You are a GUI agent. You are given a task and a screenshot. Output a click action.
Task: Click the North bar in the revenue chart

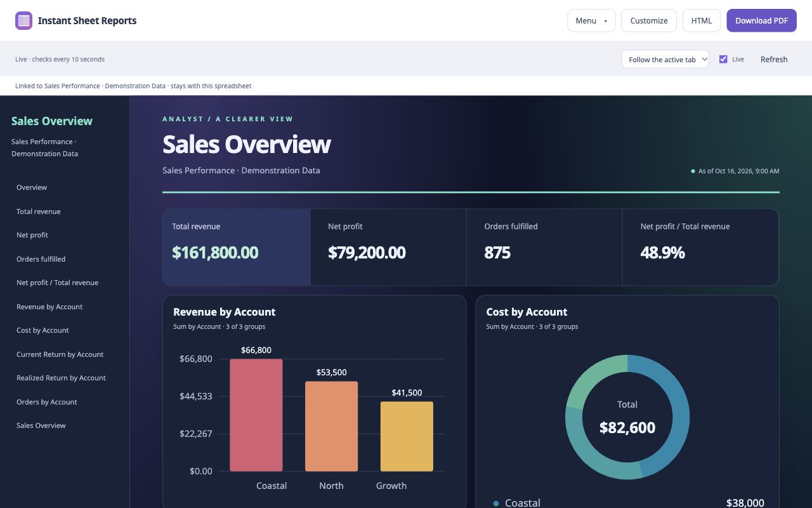pyautogui.click(x=331, y=426)
